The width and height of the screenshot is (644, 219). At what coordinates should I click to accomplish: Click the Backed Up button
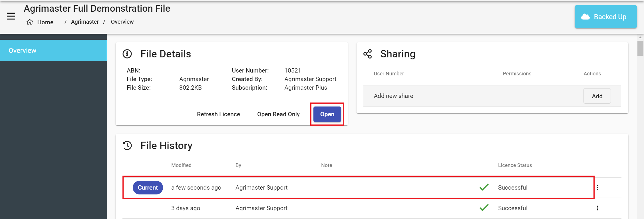click(606, 17)
